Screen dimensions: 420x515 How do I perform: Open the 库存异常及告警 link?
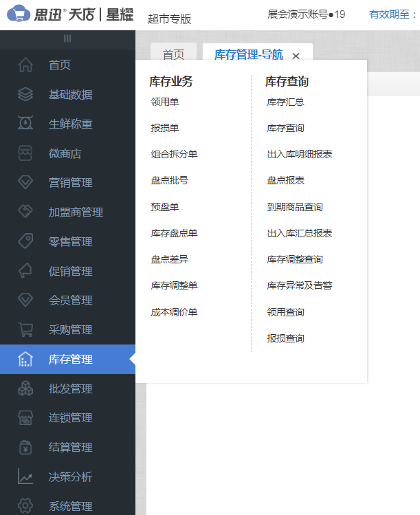[300, 285]
